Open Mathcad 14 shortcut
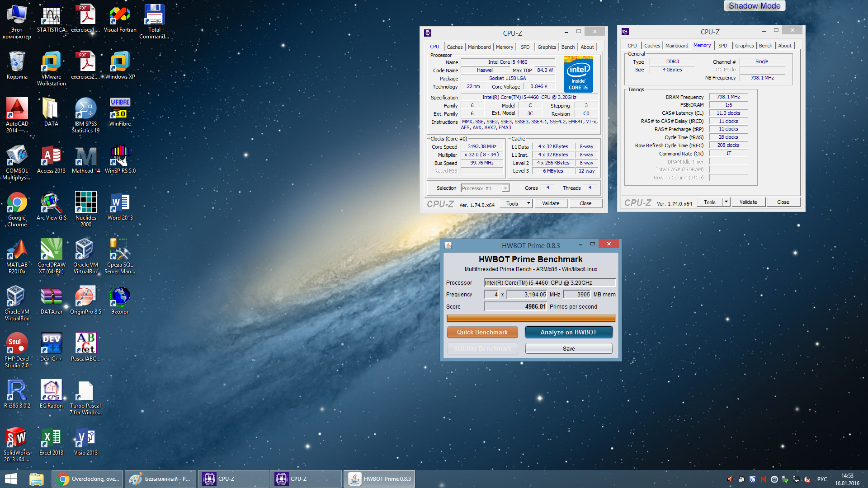Screen dimensions: 868x488 [85, 159]
